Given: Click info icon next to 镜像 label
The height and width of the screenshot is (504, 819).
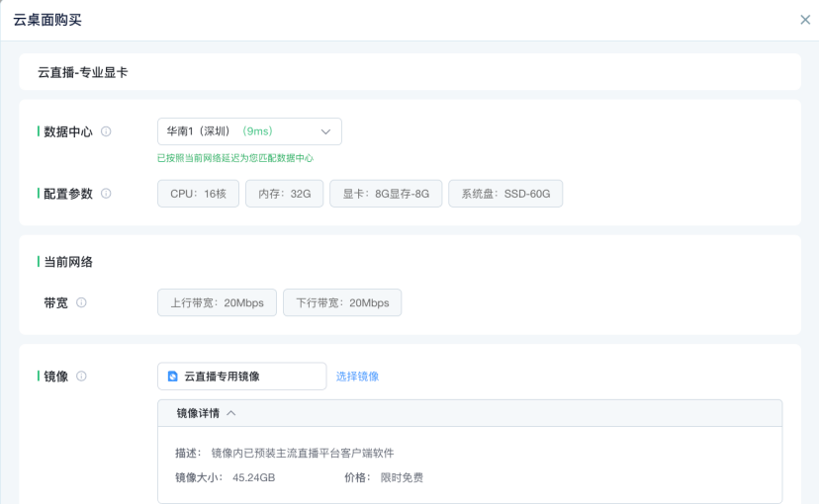Looking at the screenshot, I should (81, 377).
